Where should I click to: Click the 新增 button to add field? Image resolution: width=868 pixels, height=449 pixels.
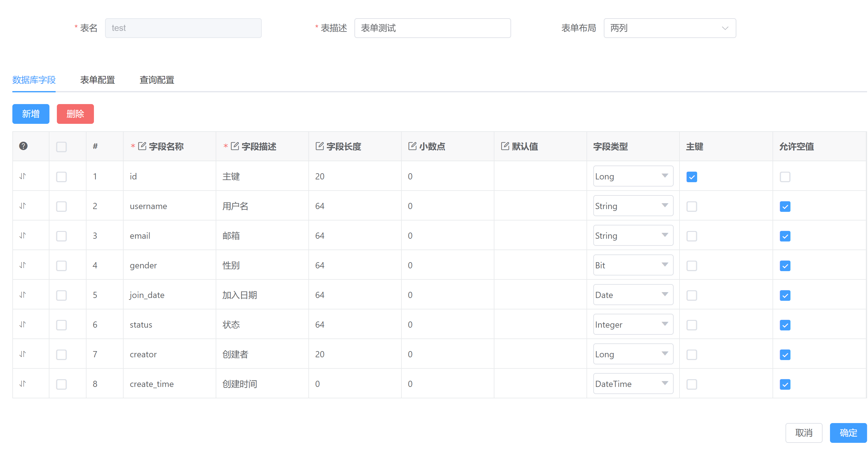click(x=31, y=114)
